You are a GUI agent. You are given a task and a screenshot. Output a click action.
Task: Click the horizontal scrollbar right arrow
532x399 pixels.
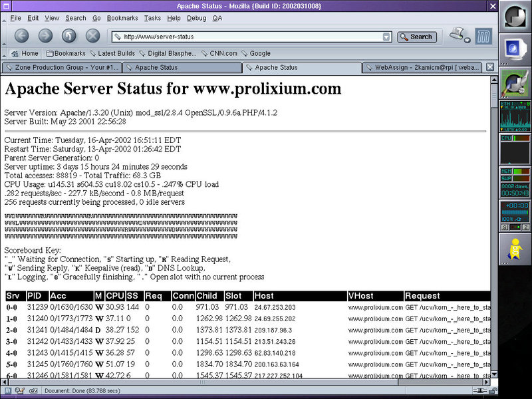486,382
